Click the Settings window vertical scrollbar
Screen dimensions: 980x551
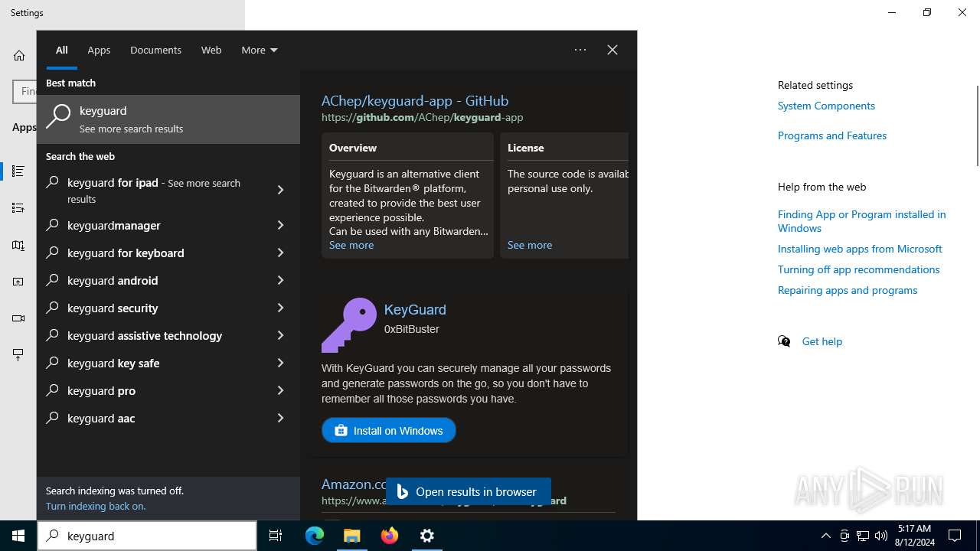[977, 126]
